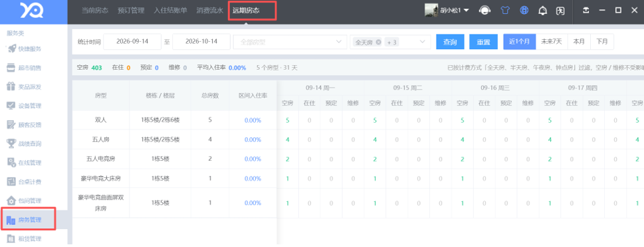Switch to 消费流水 tab

(209, 11)
